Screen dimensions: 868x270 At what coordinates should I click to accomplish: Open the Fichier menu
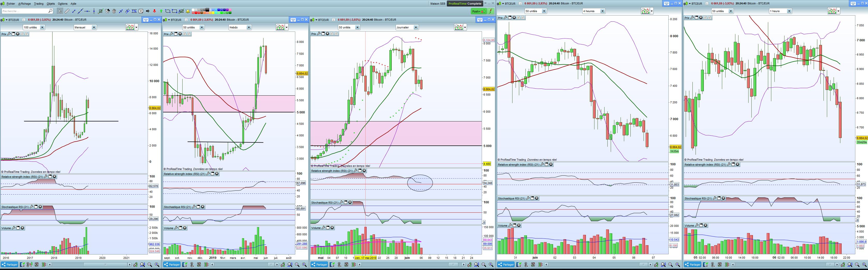[11, 4]
